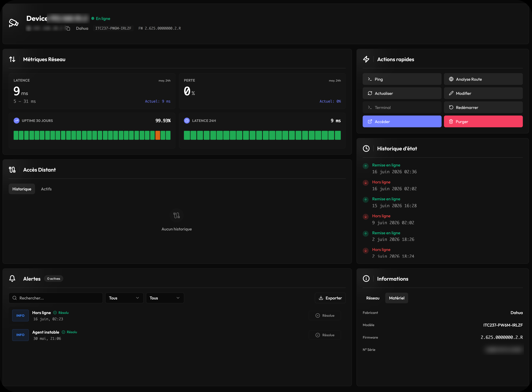Click Résolue button for Agent instable alert
This screenshot has width=532, height=392.
coord(325,335)
